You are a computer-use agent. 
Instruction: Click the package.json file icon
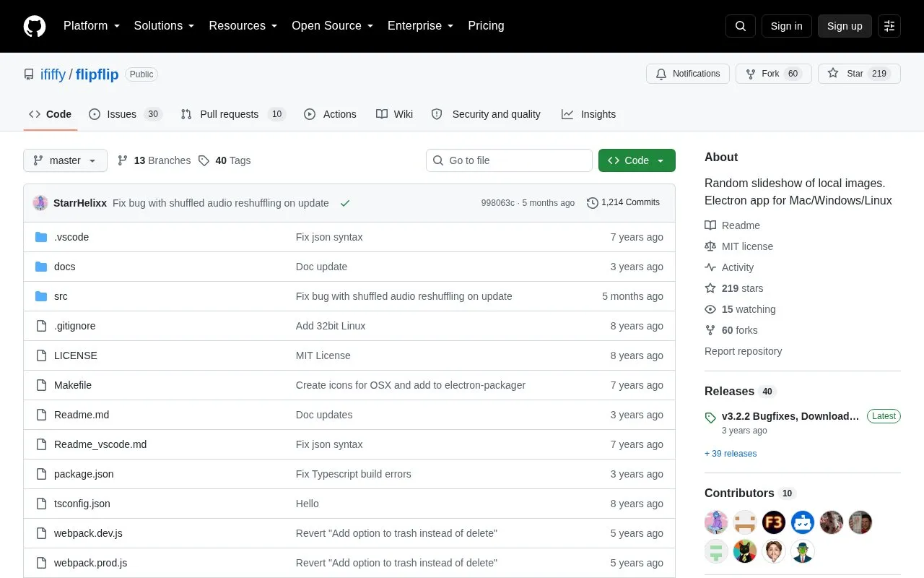pos(41,474)
